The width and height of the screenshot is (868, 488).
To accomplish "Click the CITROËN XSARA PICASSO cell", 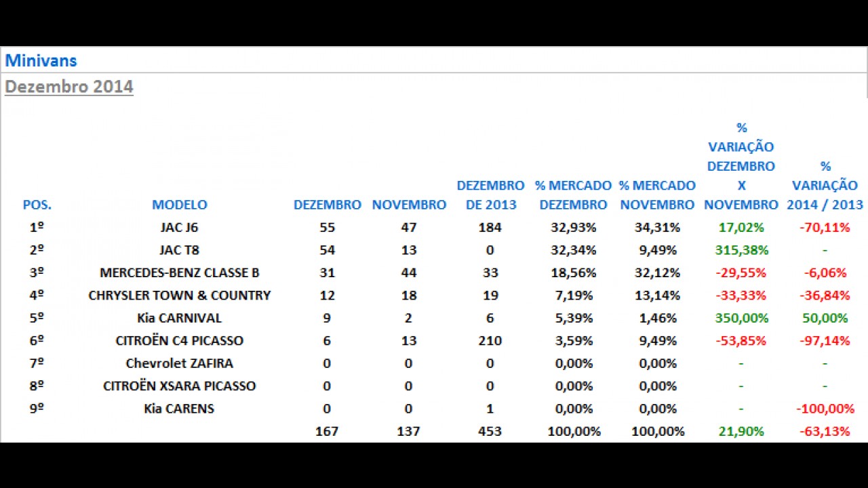I will pos(180,386).
